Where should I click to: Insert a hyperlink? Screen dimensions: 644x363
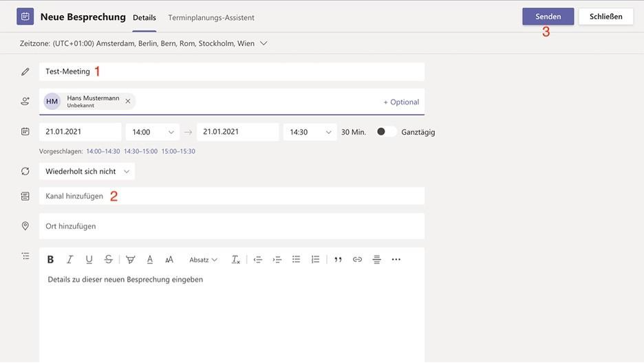point(357,259)
